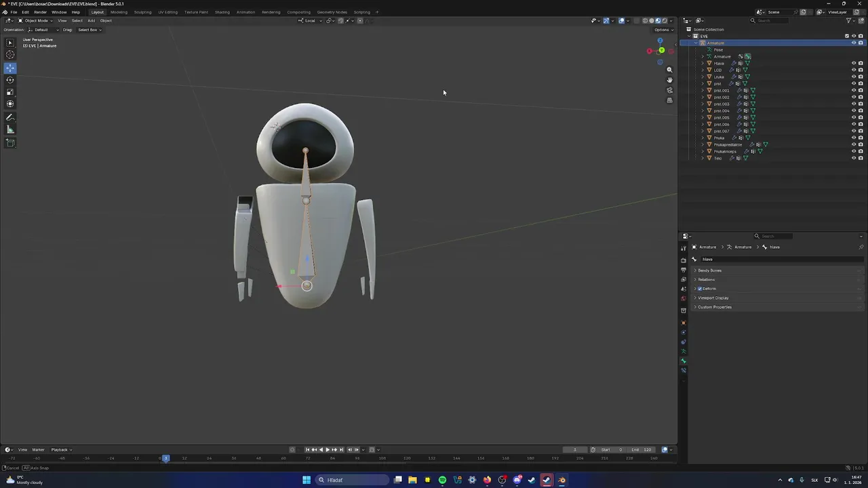868x488 pixels.
Task: Open the Drag Select Box dropdown
Action: click(x=89, y=30)
